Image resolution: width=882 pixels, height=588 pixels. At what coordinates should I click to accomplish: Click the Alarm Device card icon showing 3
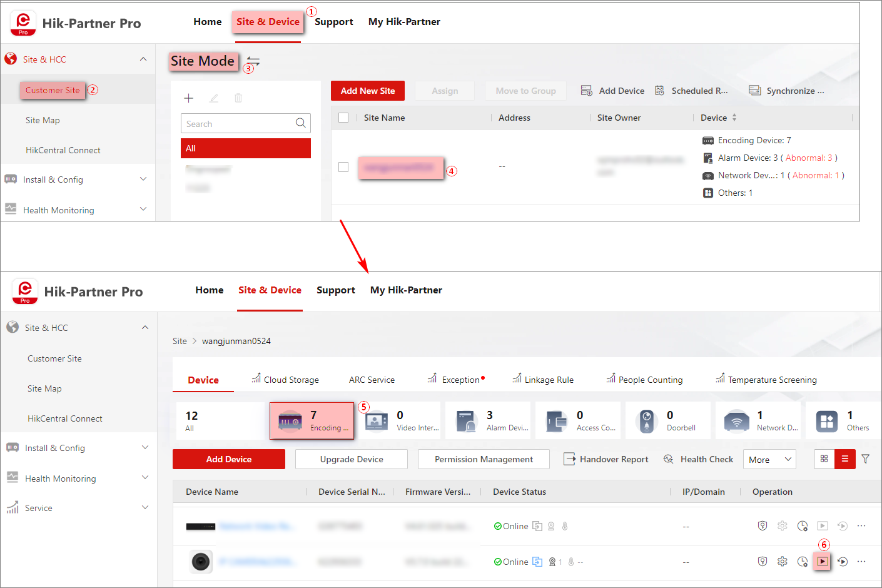467,421
